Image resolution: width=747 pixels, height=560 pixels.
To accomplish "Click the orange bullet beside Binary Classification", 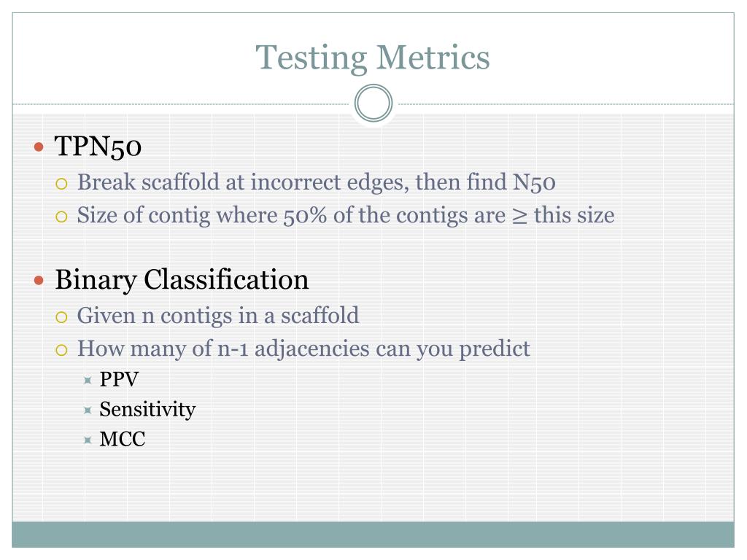I will [x=39, y=281].
